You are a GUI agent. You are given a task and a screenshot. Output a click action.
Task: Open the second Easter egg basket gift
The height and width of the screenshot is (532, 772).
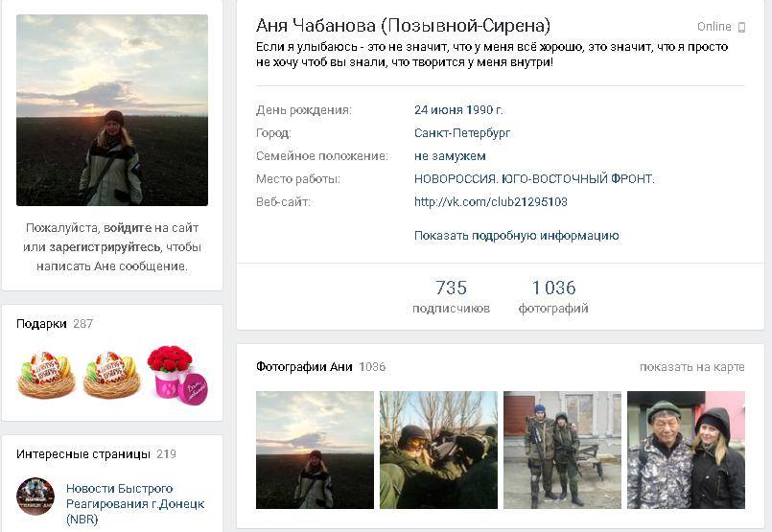click(x=112, y=375)
